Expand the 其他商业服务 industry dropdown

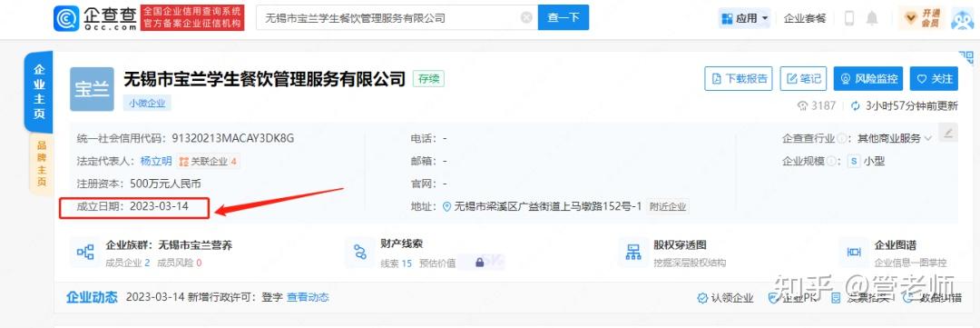894,138
